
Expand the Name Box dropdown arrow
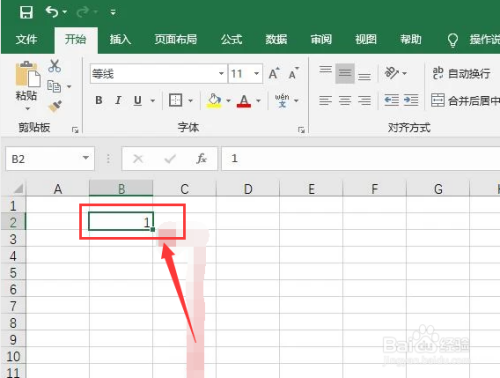(x=86, y=158)
